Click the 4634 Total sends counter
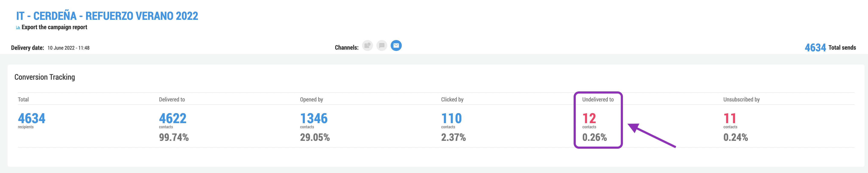 pyautogui.click(x=815, y=48)
